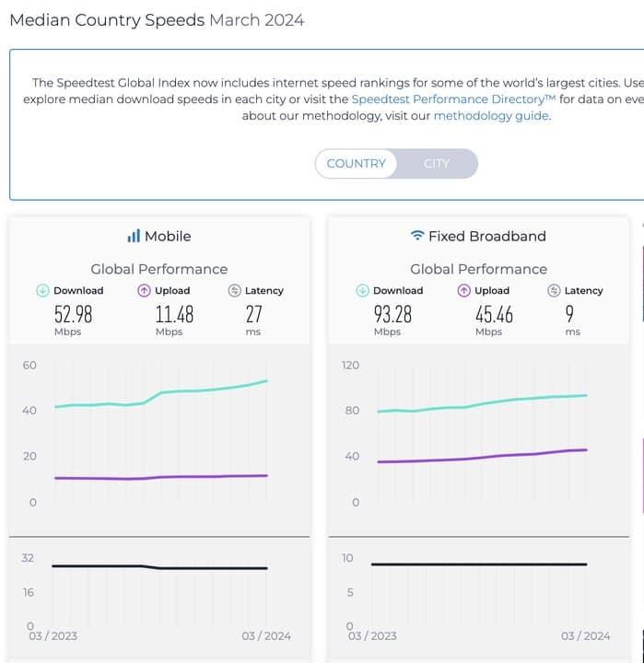Click the Mobile Latency icon

point(234,291)
